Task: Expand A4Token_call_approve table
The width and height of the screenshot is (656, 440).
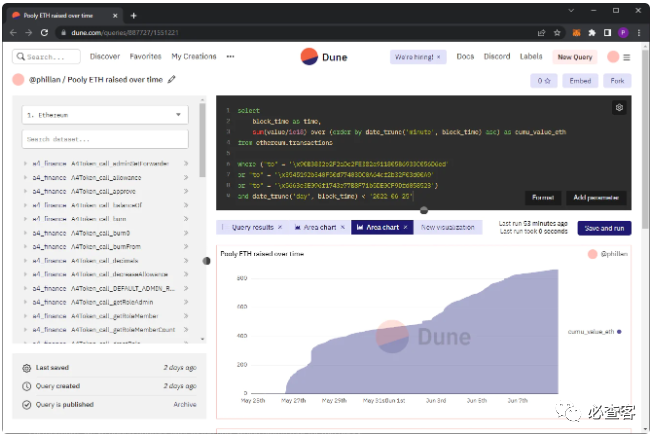Action: 25,192
